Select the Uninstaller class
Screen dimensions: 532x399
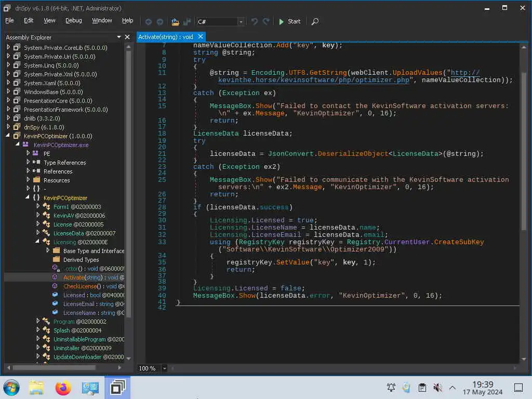click(83, 348)
